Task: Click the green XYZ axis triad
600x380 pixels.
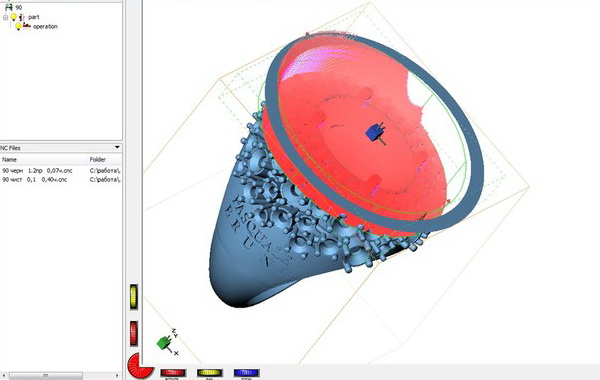Action: click(x=167, y=342)
